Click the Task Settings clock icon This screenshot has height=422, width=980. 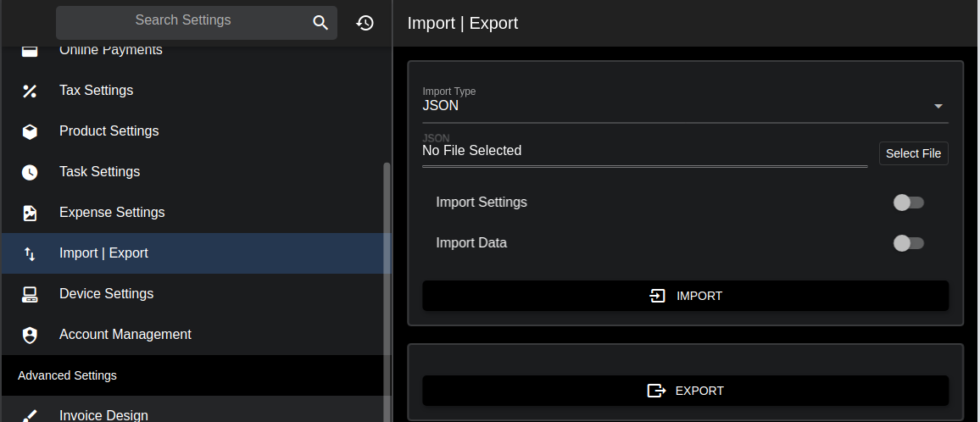[30, 172]
